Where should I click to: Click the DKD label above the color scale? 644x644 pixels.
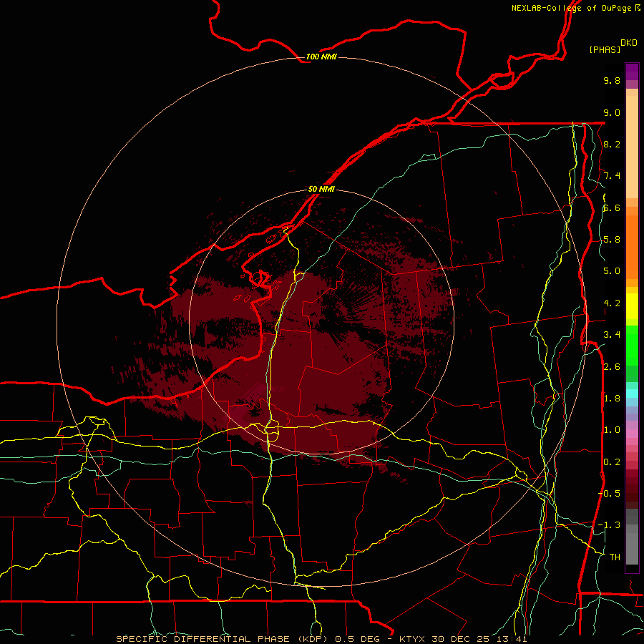click(628, 43)
